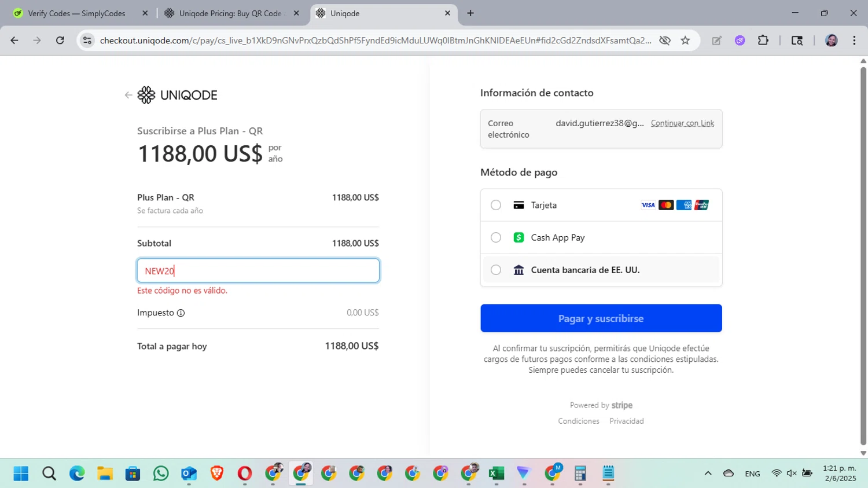The width and height of the screenshot is (868, 488).
Task: Click the Plus Plan - QR line item
Action: [165, 197]
